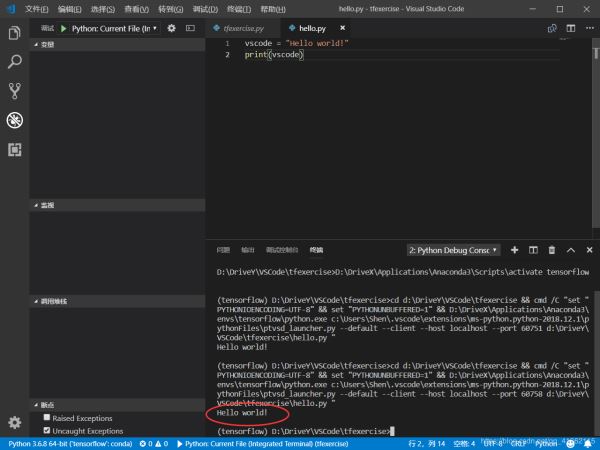Click line number 1 in the editor gutter
This screenshot has height=450, width=600.
pyautogui.click(x=227, y=43)
